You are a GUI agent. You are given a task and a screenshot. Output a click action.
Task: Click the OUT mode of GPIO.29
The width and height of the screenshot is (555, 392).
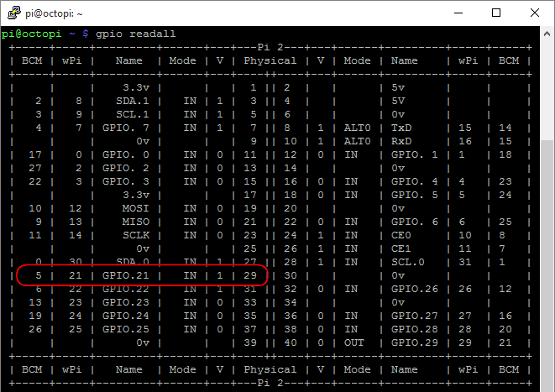coord(354,342)
